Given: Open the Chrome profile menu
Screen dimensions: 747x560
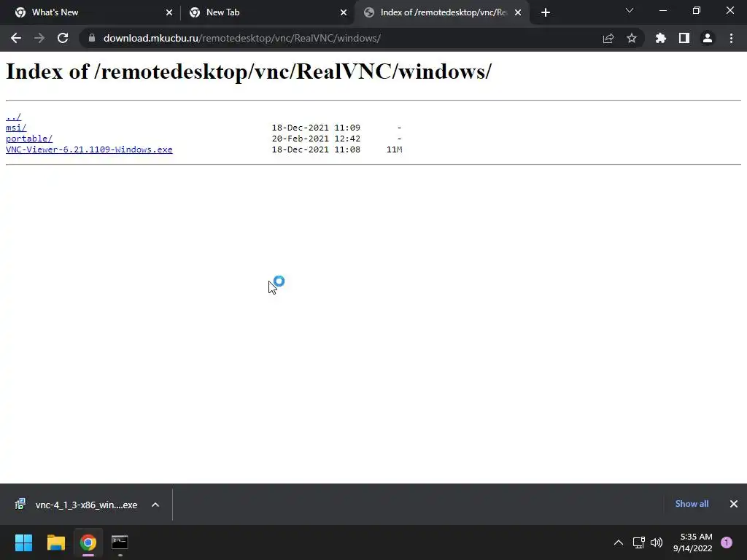Looking at the screenshot, I should click(x=708, y=38).
